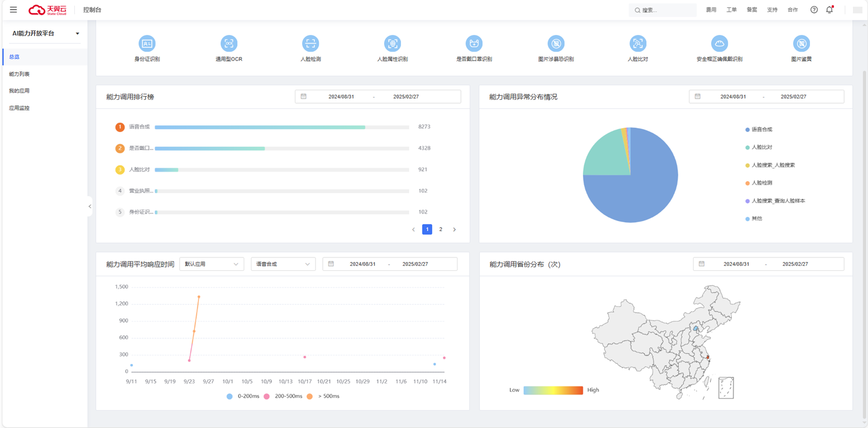The height and width of the screenshot is (428, 868).
Task: Select 总览 in the sidebar
Action: (x=45, y=57)
